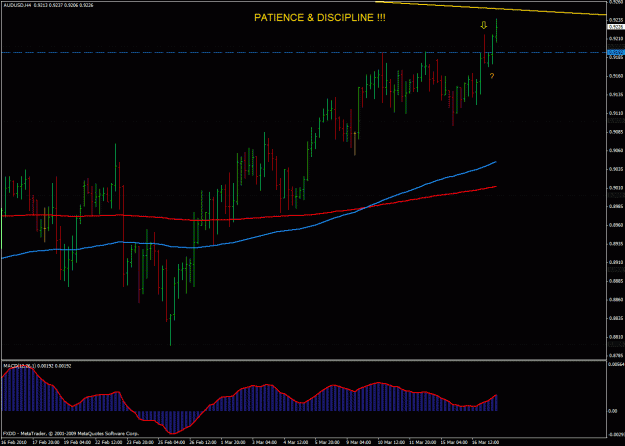Image resolution: width=625 pixels, height=446 pixels.
Task: Select the yellow trendline at chart top
Action: (490, 8)
